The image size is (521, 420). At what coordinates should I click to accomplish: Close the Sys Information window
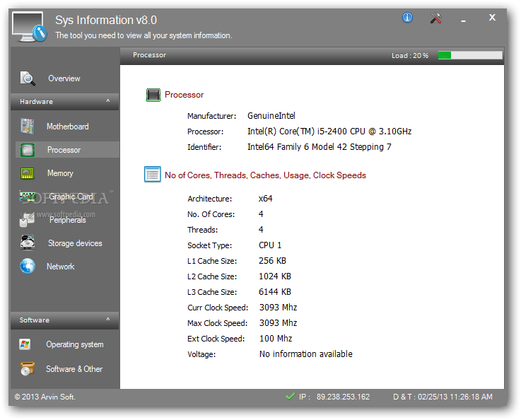492,17
